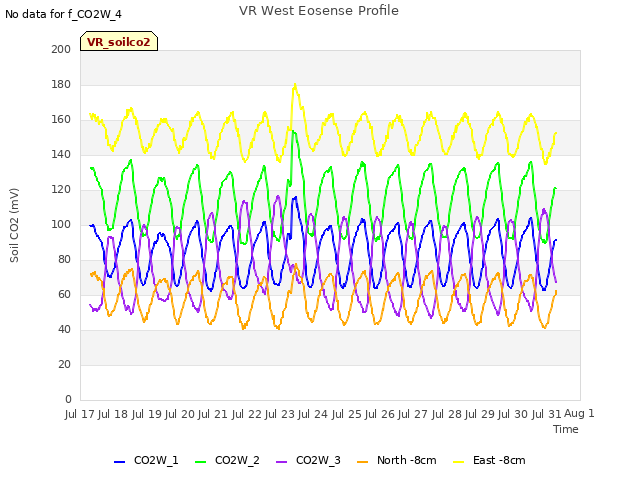
Task: Click the Jul 30 x-axis tick label
Action: coord(513,414)
